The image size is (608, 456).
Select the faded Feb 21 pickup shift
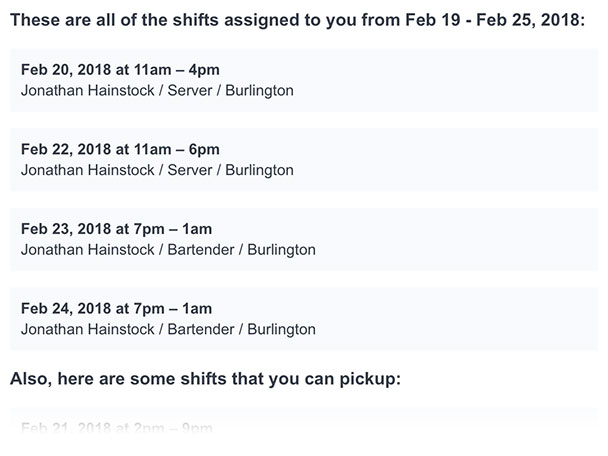304,428
